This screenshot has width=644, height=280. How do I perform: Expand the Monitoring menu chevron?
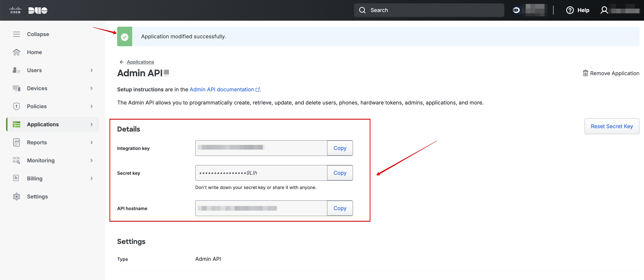click(x=91, y=160)
